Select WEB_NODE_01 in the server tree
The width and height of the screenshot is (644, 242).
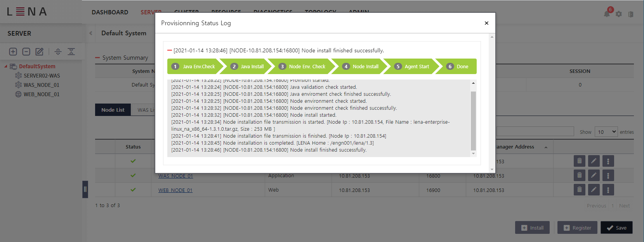pyautogui.click(x=41, y=94)
